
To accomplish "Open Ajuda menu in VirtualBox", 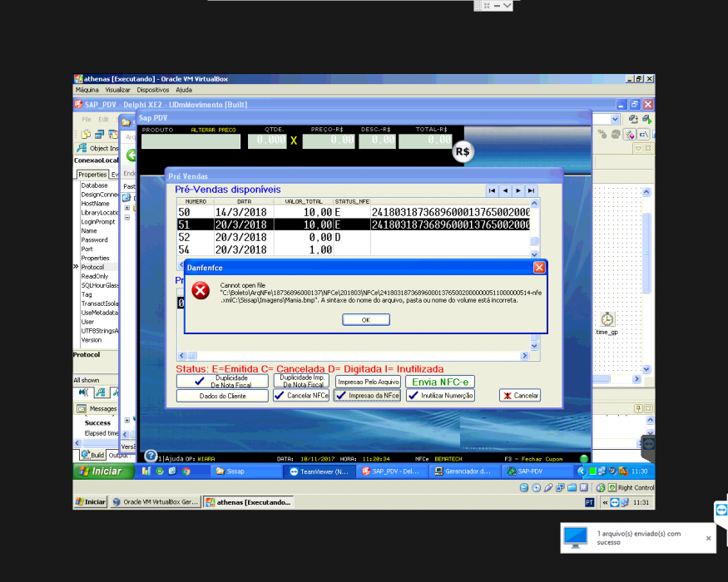I will tap(184, 90).
